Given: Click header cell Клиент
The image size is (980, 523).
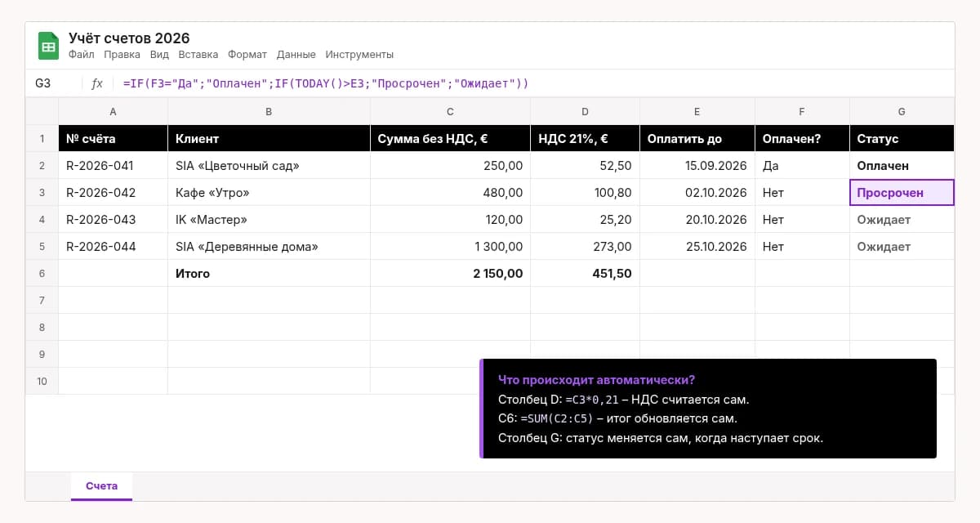Looking at the screenshot, I should click(x=269, y=139).
